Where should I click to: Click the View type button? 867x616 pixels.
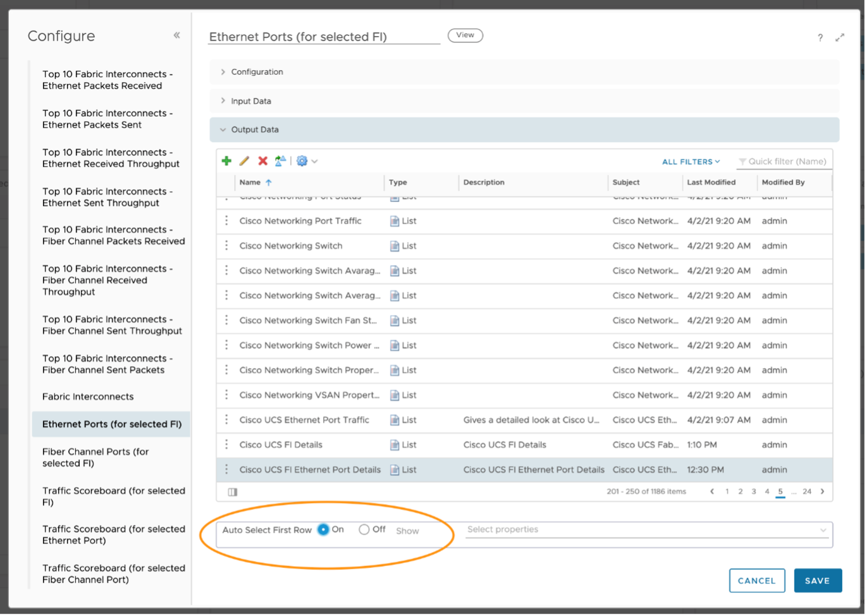465,35
